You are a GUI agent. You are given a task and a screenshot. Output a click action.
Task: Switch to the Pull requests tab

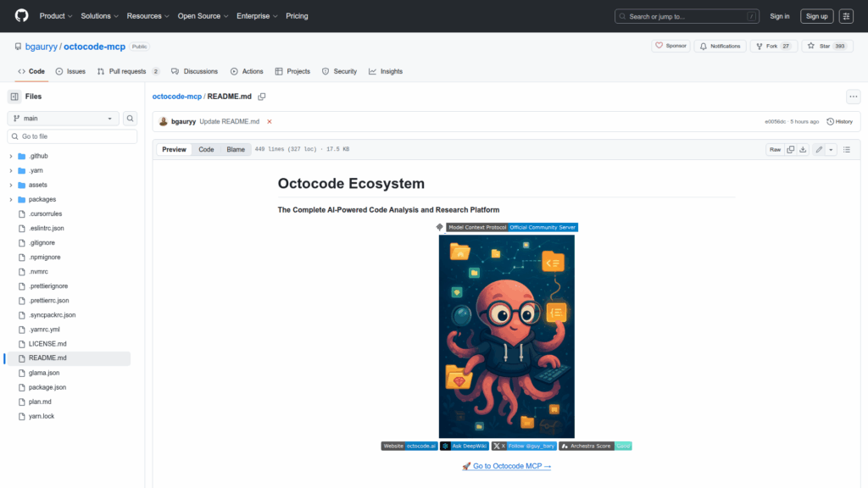[129, 71]
